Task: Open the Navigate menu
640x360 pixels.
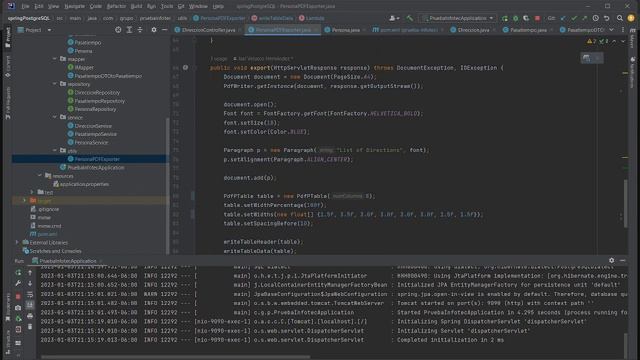Action: click(74, 6)
